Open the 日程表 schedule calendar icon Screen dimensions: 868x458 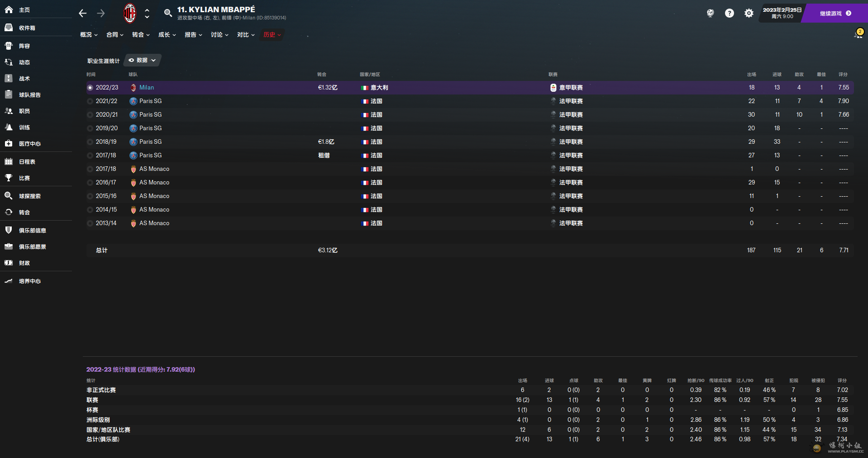[9, 161]
